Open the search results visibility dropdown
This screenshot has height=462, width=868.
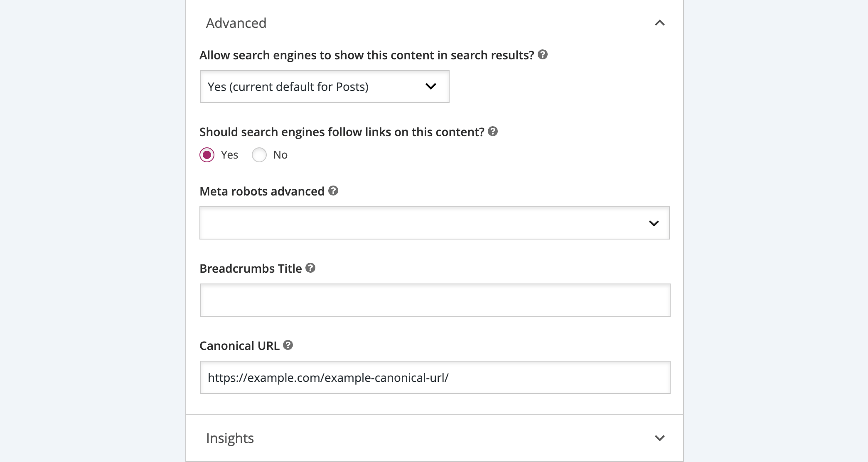325,86
